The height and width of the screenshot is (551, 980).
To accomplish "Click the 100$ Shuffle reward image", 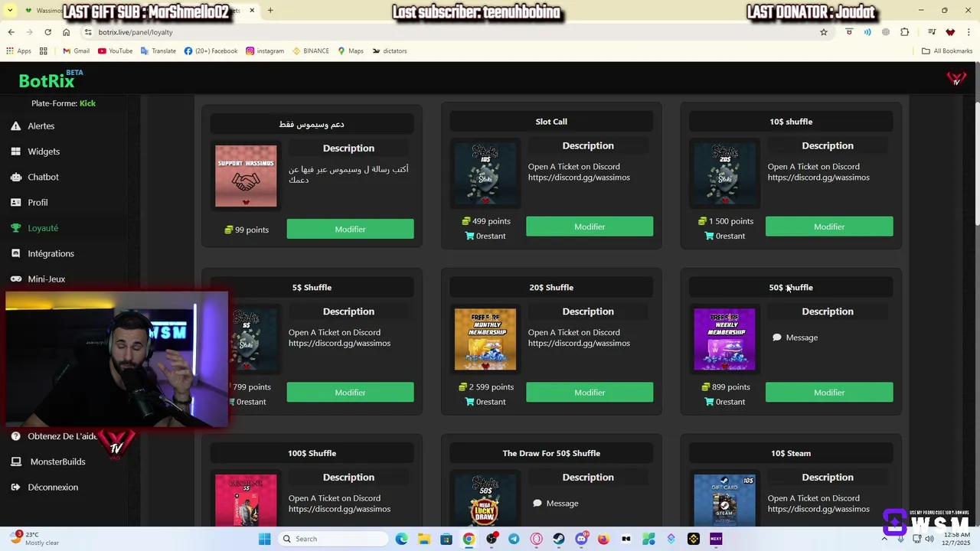I will (x=246, y=500).
